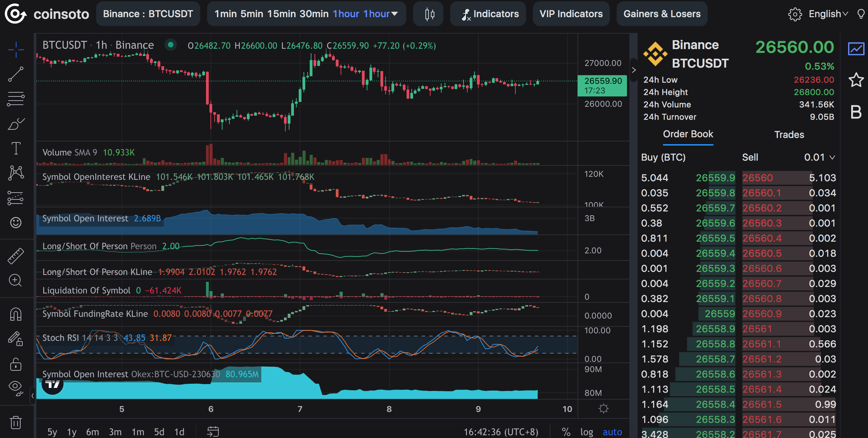Toggle log scale on price axis
The image size is (868, 438).
[x=586, y=432]
